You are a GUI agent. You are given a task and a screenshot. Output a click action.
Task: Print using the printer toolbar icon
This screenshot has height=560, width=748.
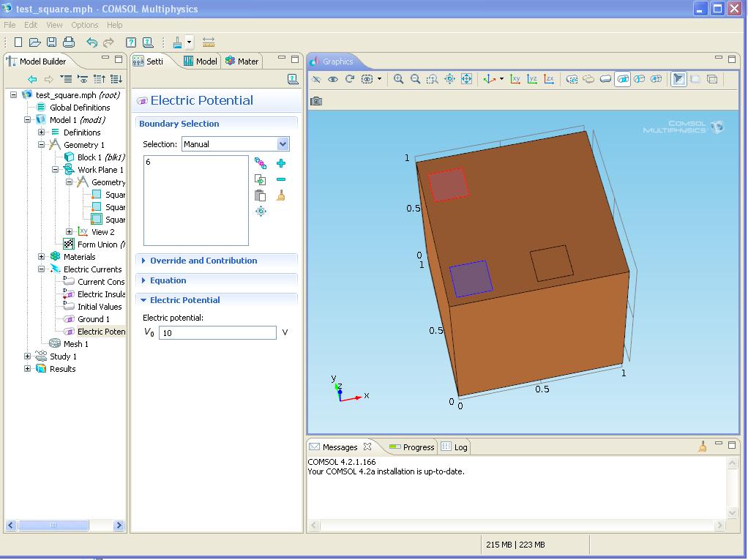click(x=69, y=42)
